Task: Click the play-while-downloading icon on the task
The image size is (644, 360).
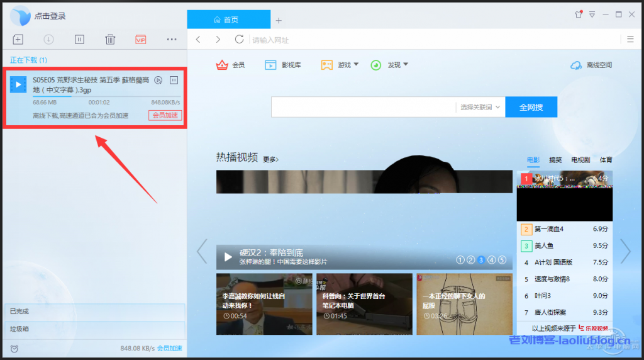Action: [158, 80]
